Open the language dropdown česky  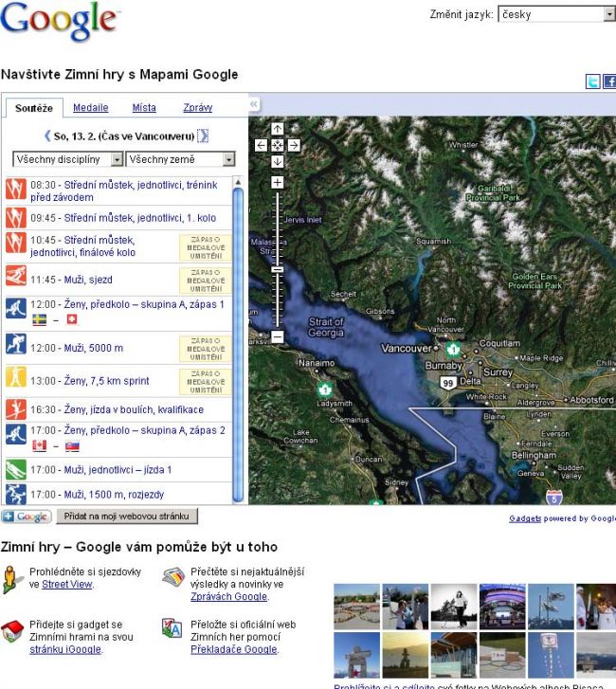[x=556, y=14]
